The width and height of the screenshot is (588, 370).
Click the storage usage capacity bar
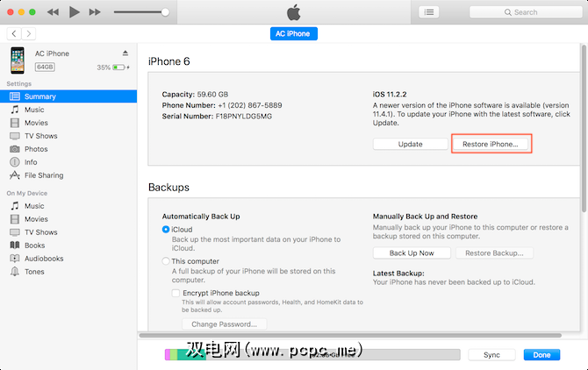[x=312, y=354]
